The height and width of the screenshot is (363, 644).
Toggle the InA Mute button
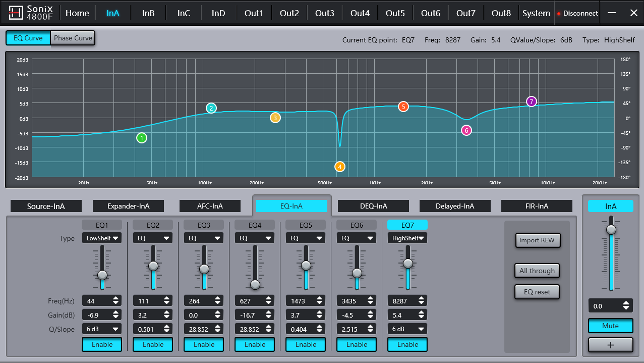click(x=610, y=326)
